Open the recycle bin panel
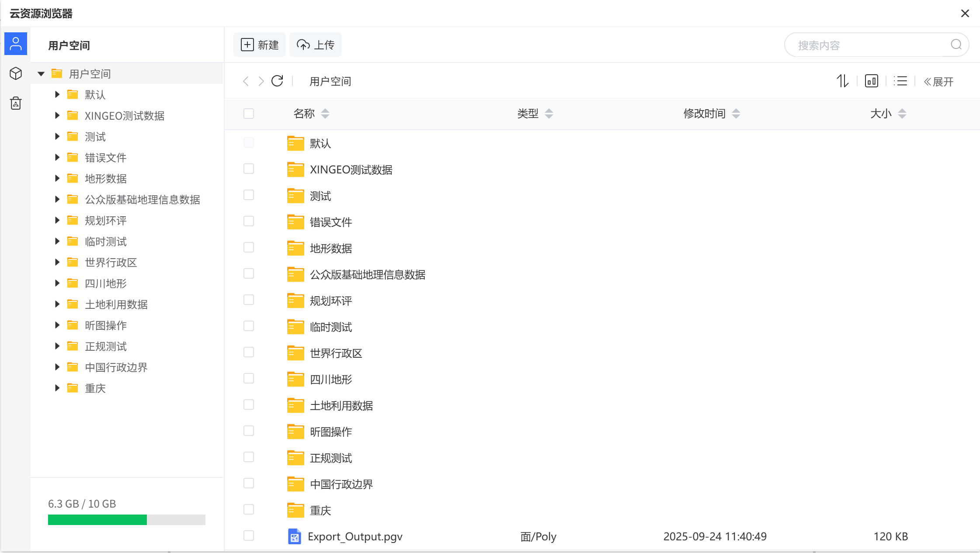 coord(15,103)
